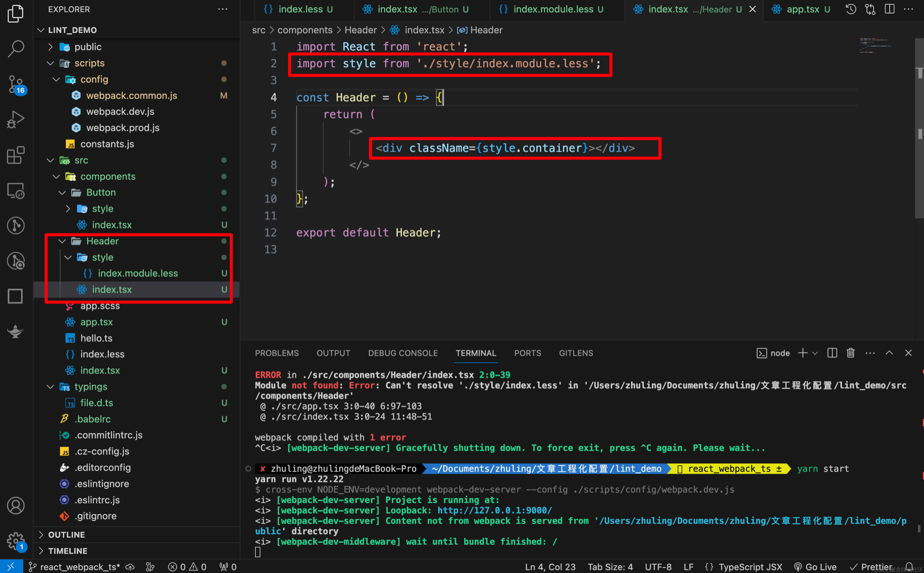Click Go Live in status bar
924x573 pixels.
(x=815, y=566)
